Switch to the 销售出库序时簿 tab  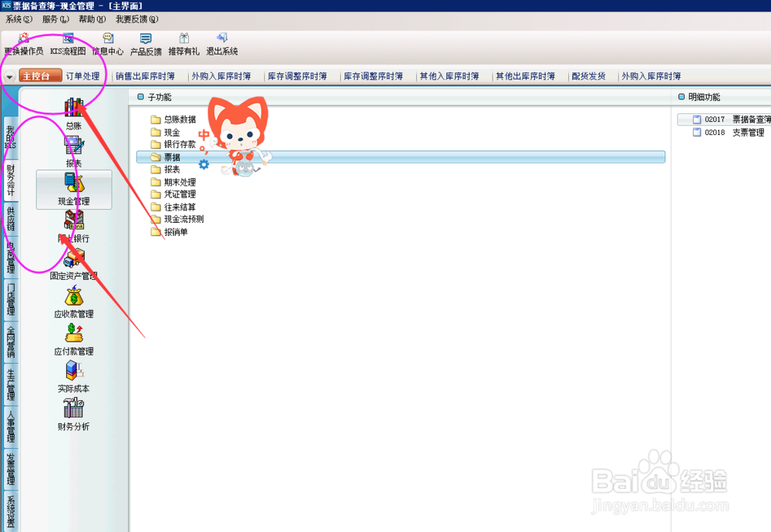pyautogui.click(x=145, y=76)
